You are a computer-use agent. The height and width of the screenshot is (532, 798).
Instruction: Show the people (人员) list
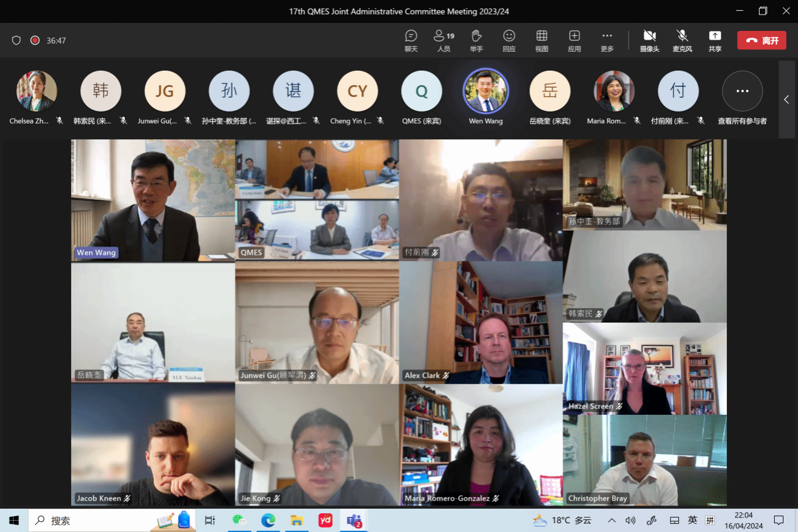coord(444,40)
